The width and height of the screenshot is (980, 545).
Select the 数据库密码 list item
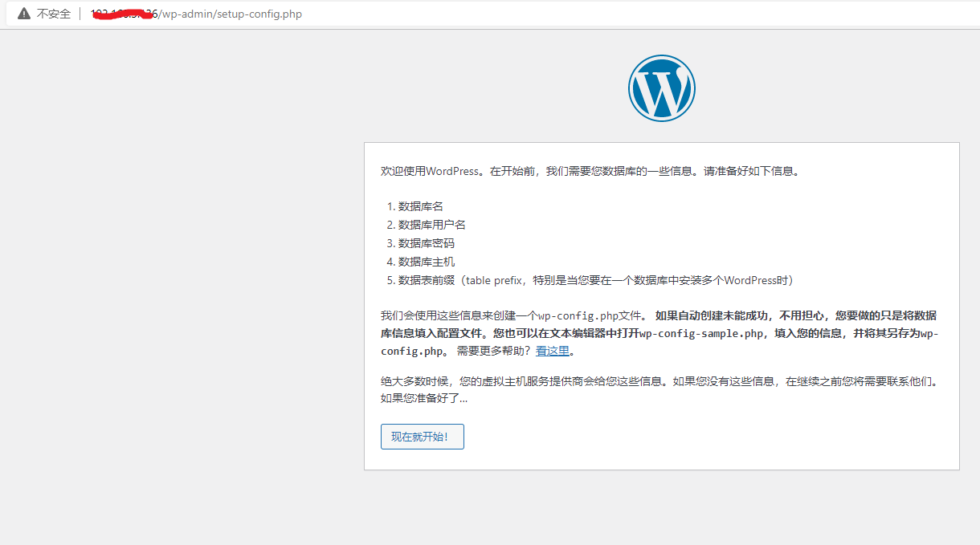coord(427,243)
